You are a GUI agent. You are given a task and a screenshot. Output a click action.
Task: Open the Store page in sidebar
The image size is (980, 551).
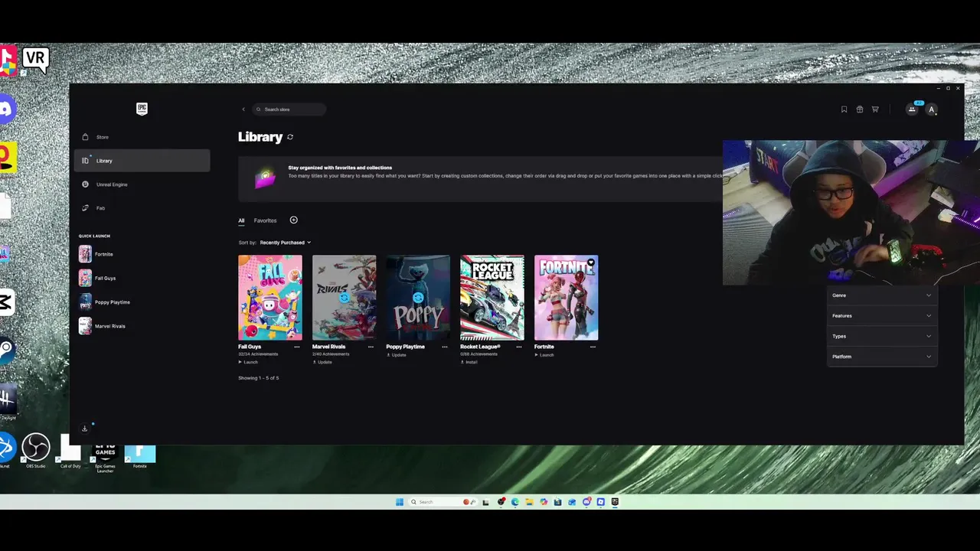pyautogui.click(x=142, y=137)
